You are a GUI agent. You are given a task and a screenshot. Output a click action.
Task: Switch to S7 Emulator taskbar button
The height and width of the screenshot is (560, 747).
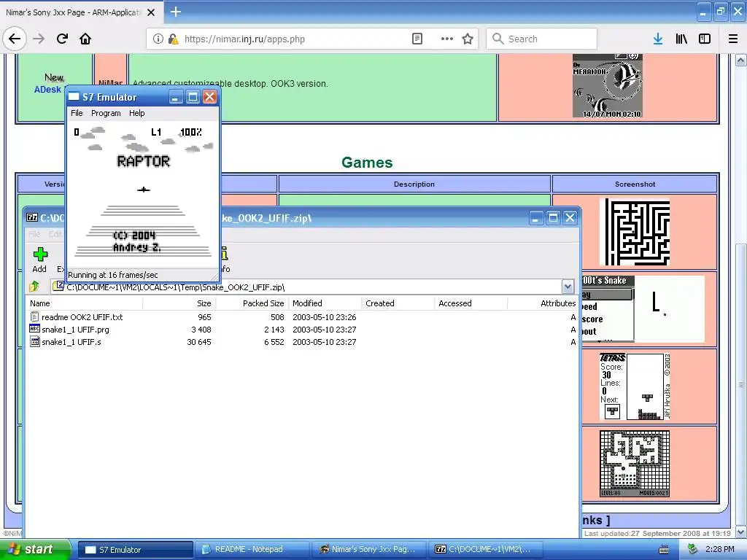tap(135, 550)
